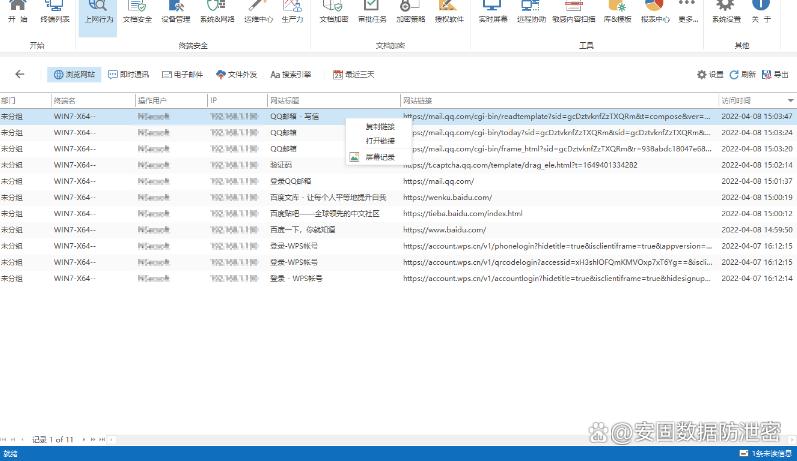Open 系统设置 system settings gear
The image size is (797, 461).
(727, 11)
